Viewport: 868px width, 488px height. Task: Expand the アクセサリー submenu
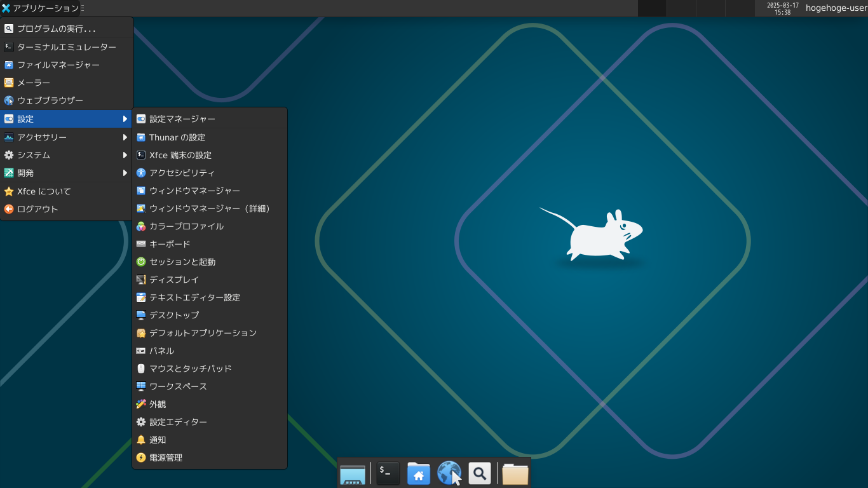coord(67,137)
